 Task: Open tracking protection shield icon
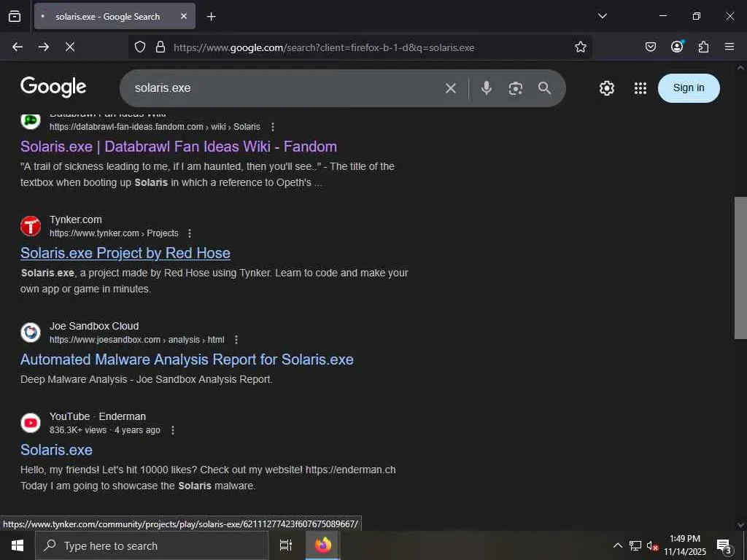[x=139, y=47]
